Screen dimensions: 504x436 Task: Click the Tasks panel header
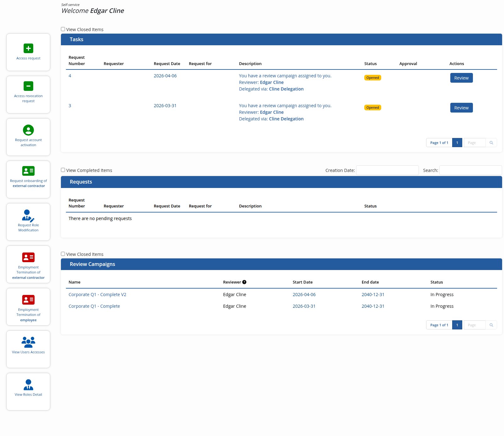coord(281,40)
